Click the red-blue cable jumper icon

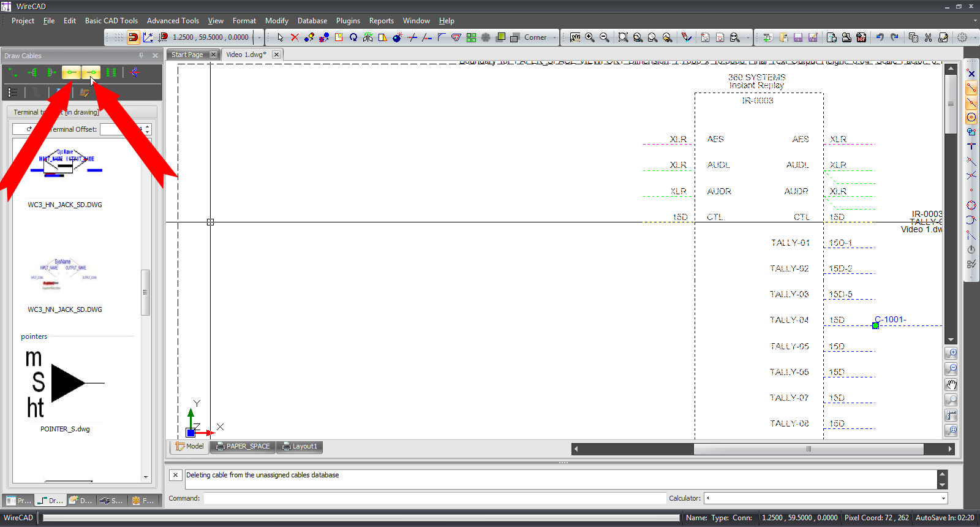(x=134, y=72)
